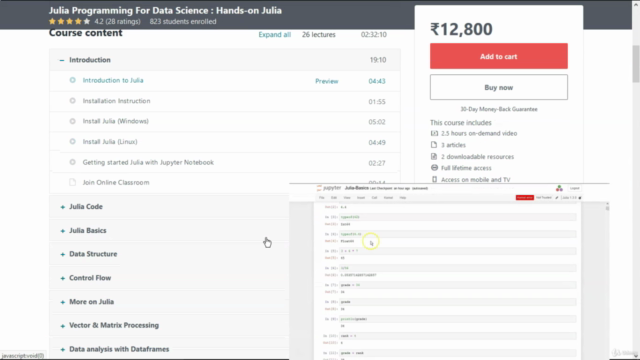Image resolution: width=640 pixels, height=360 pixels.
Task: Click the pencil edit icon in notebook toolbar
Action: coord(557,198)
